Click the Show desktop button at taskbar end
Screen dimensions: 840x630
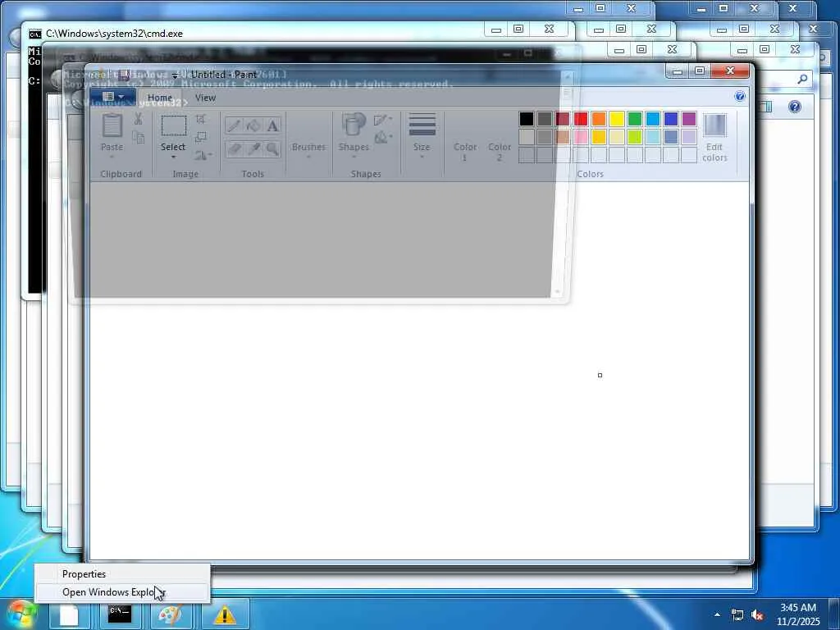[834, 615]
